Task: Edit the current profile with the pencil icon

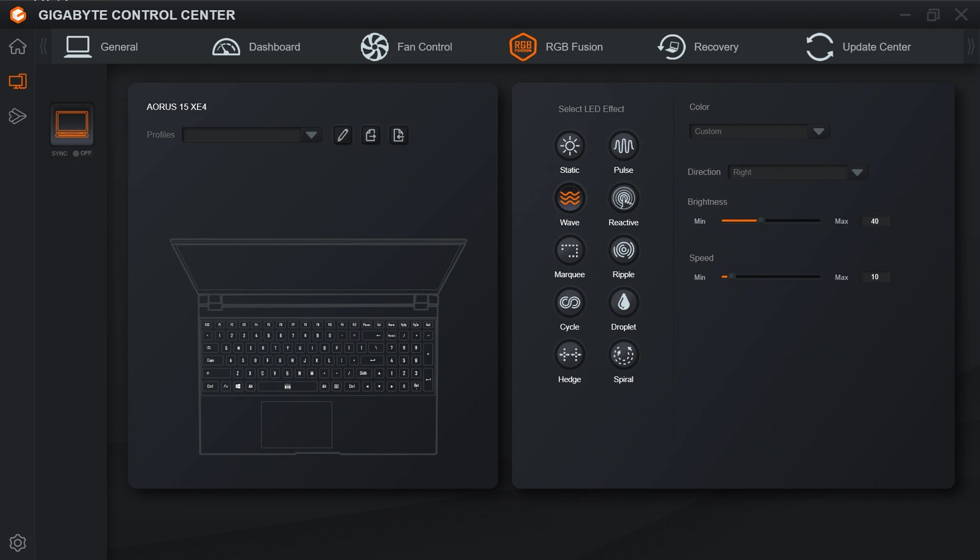Action: tap(342, 135)
